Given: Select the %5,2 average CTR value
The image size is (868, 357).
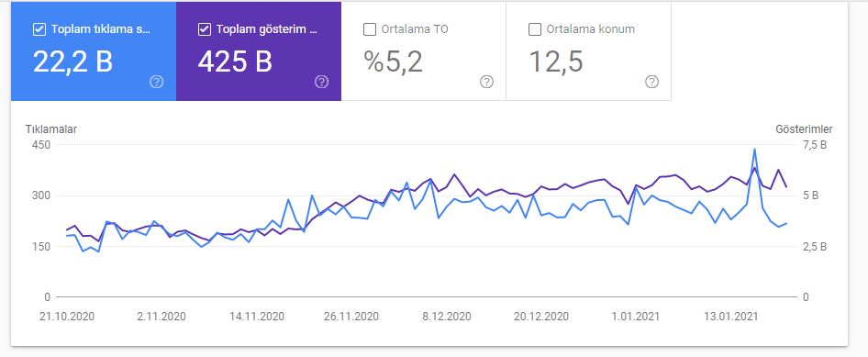Looking at the screenshot, I should [394, 61].
